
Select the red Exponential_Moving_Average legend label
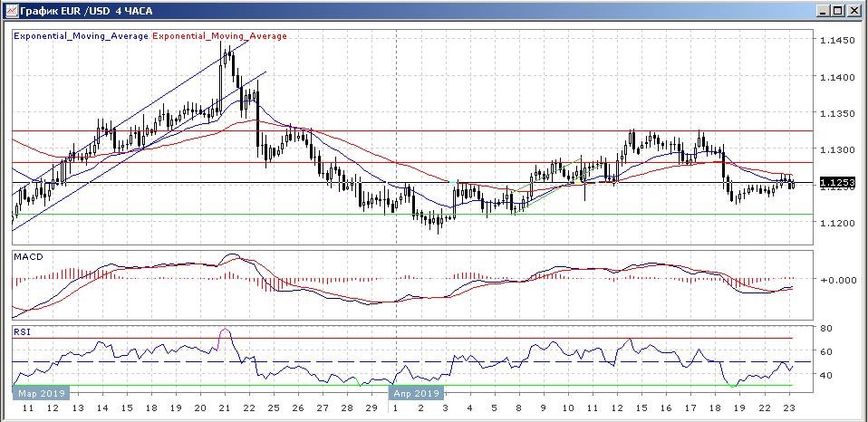point(219,36)
